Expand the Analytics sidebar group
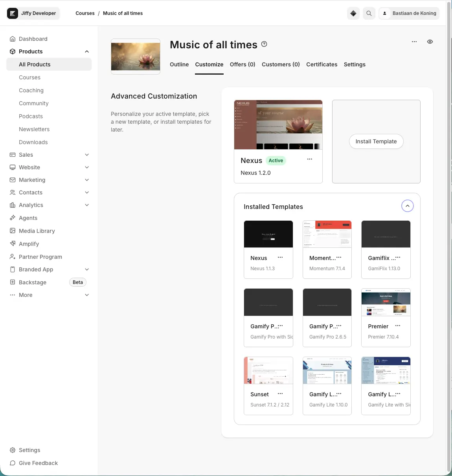This screenshot has width=452, height=476. pyautogui.click(x=87, y=205)
